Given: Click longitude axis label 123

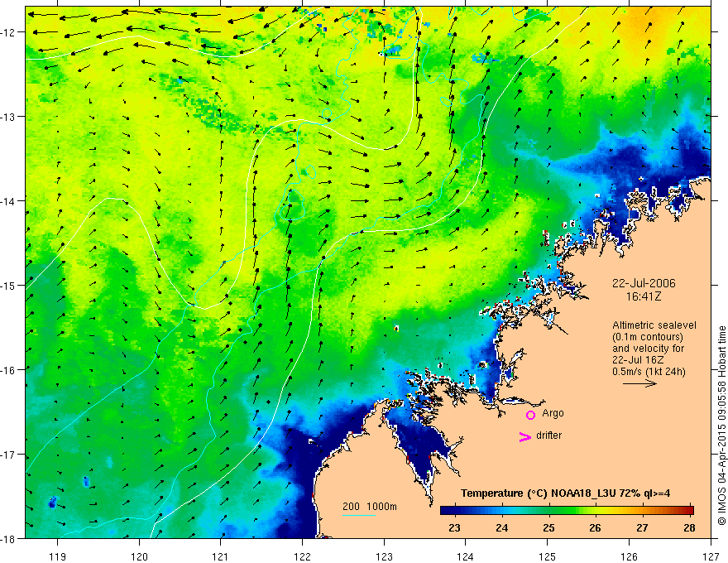Looking at the screenshot, I should coord(384,556).
